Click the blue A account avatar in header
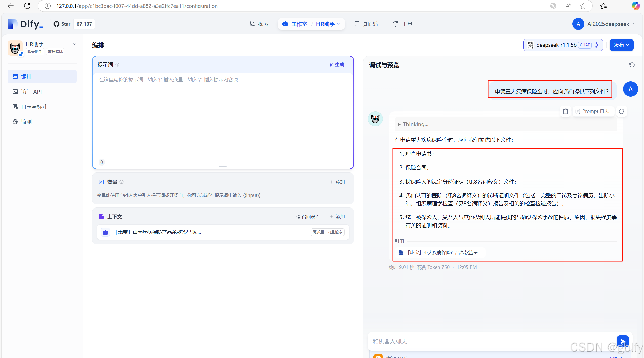Screen dimensions: 644x358 578,24
